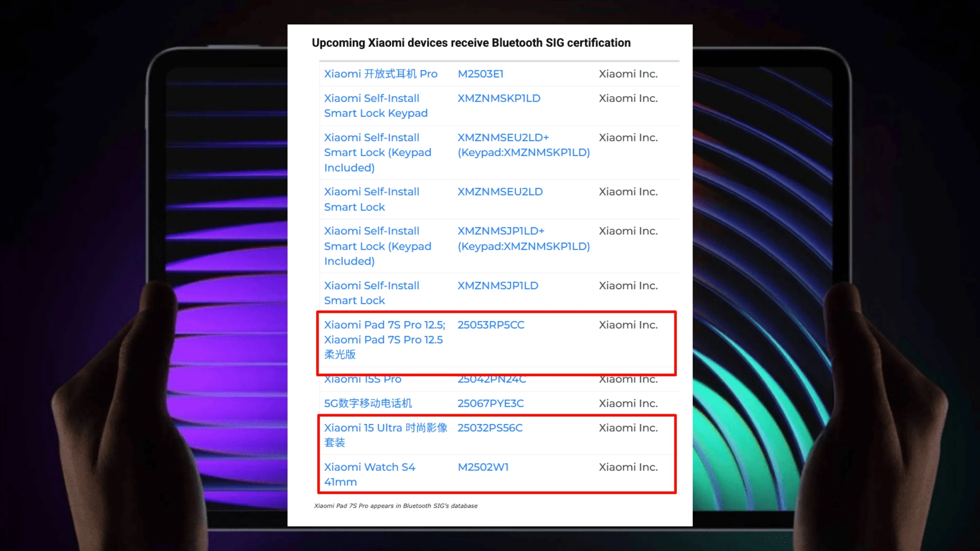The height and width of the screenshot is (551, 980).
Task: Open Xiaomi Self-Install Smart Lock Keypad link
Action: tap(376, 105)
